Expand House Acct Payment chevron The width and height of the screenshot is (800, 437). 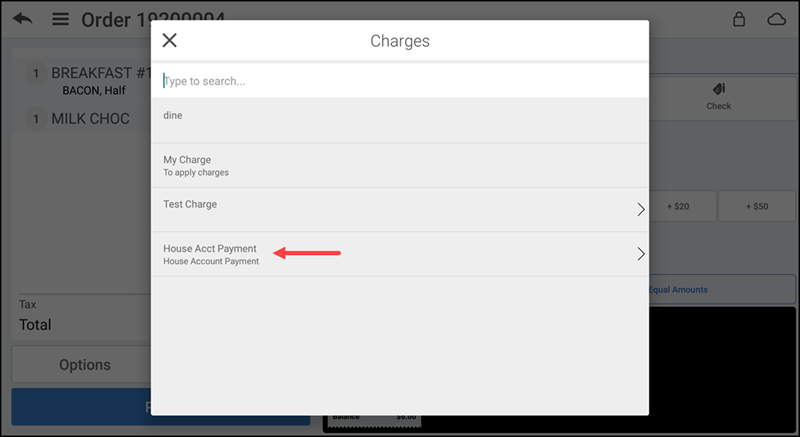coord(641,254)
